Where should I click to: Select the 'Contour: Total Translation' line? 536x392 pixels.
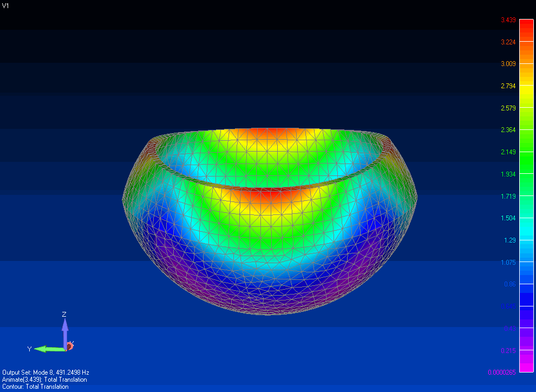pyautogui.click(x=35, y=387)
